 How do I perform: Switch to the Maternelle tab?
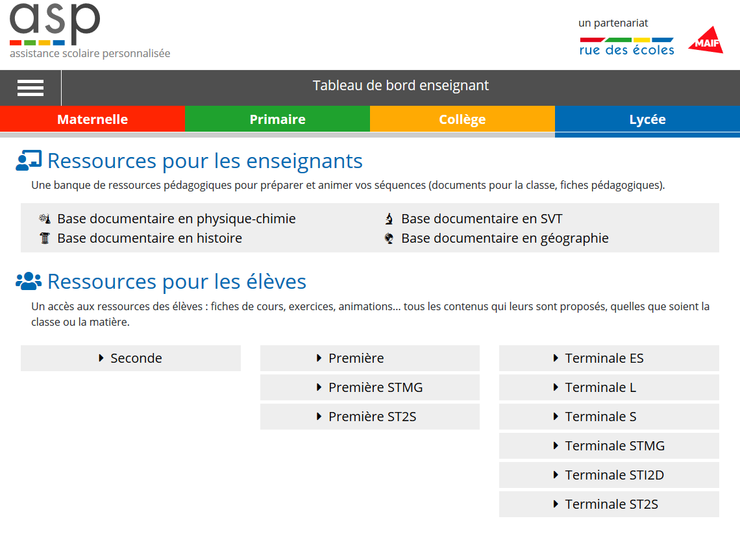click(x=92, y=119)
